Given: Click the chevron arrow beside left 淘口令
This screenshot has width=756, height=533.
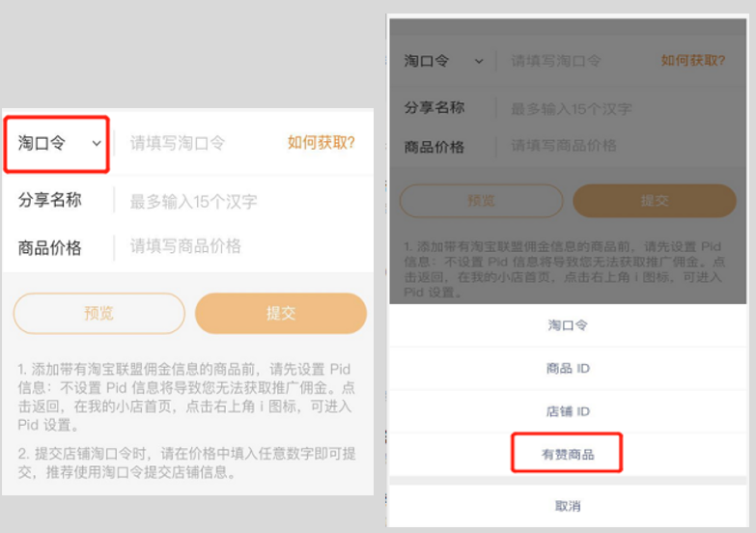Looking at the screenshot, I should 97,144.
